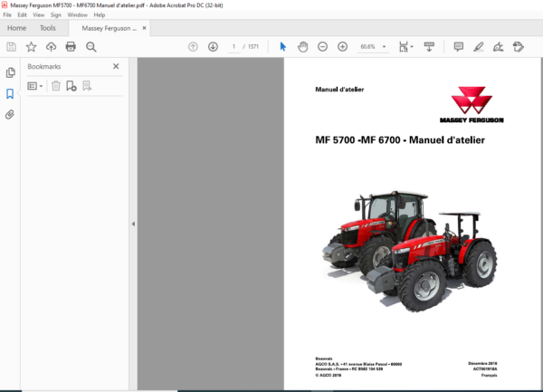Image resolution: width=543 pixels, height=392 pixels.
Task: Click the 'Décembre 2018' text
Action: pos(482,363)
